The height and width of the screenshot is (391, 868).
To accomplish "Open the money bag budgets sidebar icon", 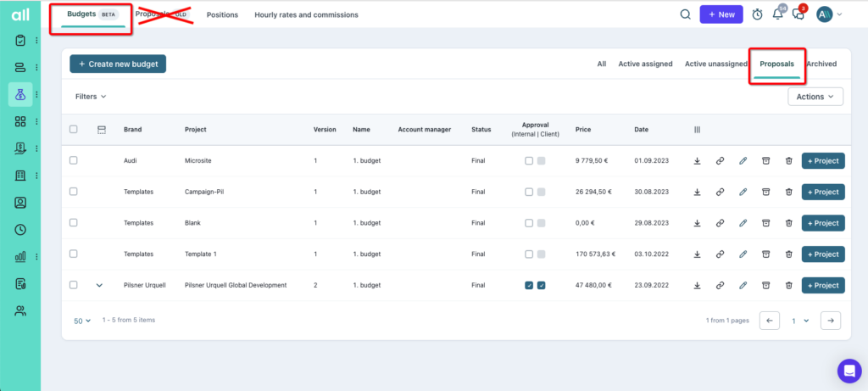I will tap(20, 95).
